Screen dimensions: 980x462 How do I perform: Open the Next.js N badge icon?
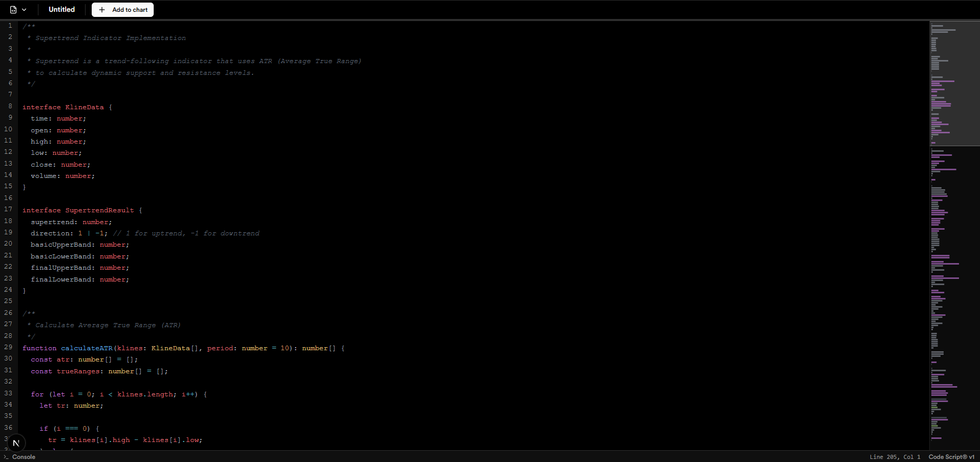tap(16, 443)
